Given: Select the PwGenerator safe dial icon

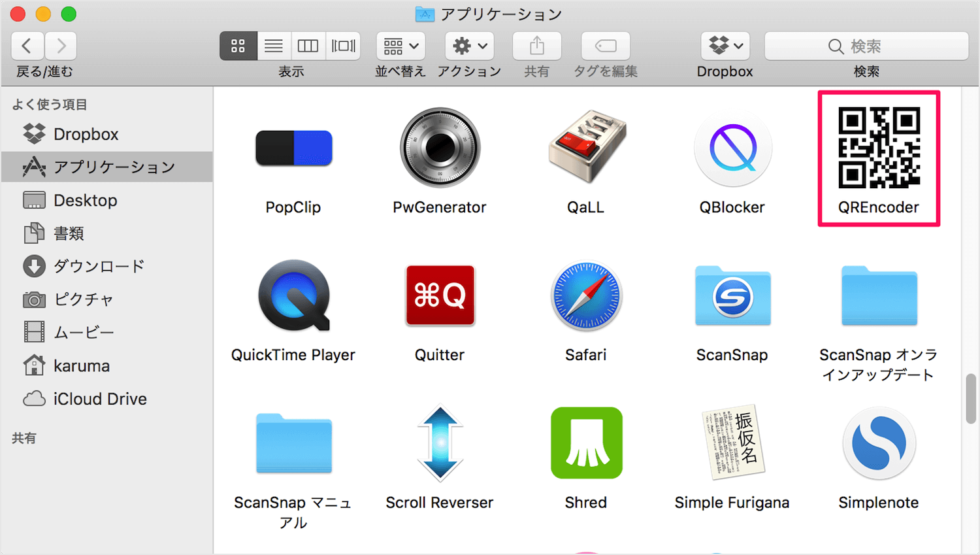Looking at the screenshot, I should click(x=440, y=148).
